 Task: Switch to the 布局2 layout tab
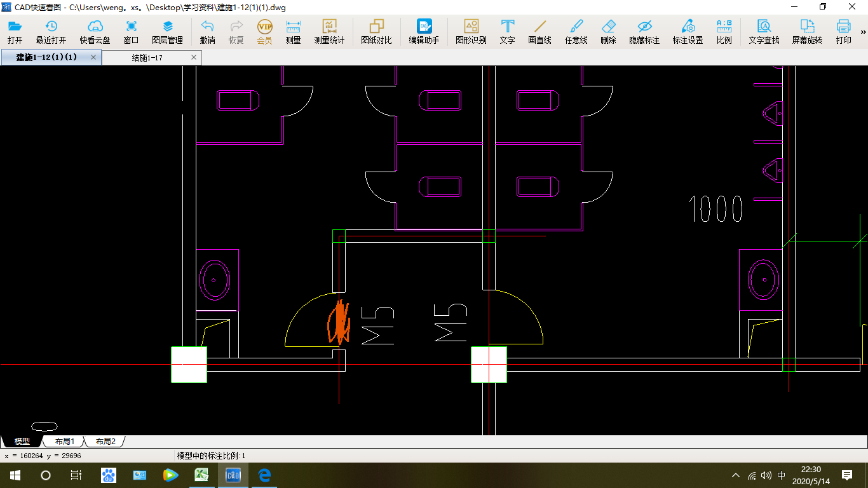pyautogui.click(x=105, y=441)
